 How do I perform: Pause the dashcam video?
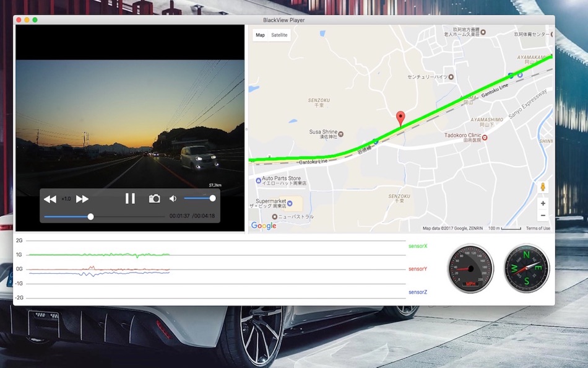click(x=130, y=198)
